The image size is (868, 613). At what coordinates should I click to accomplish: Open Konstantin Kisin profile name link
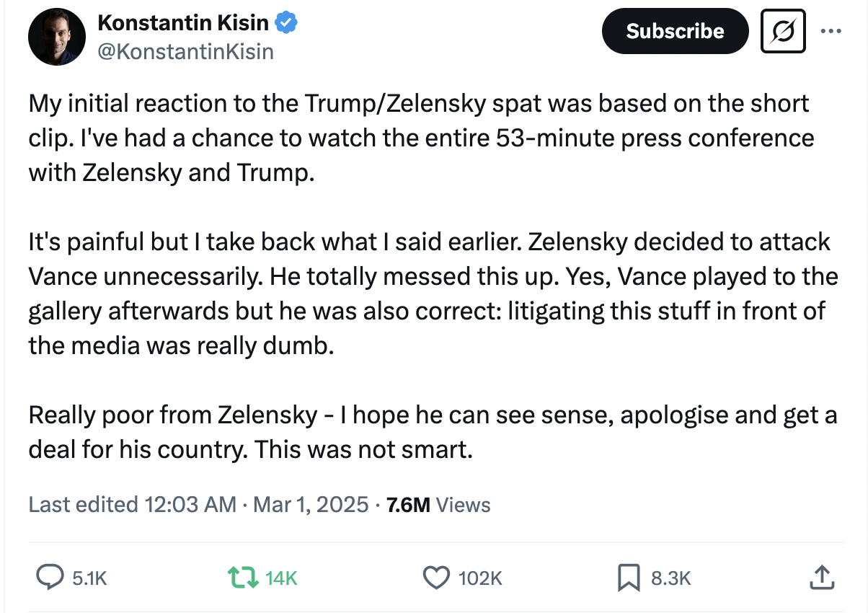(x=183, y=23)
